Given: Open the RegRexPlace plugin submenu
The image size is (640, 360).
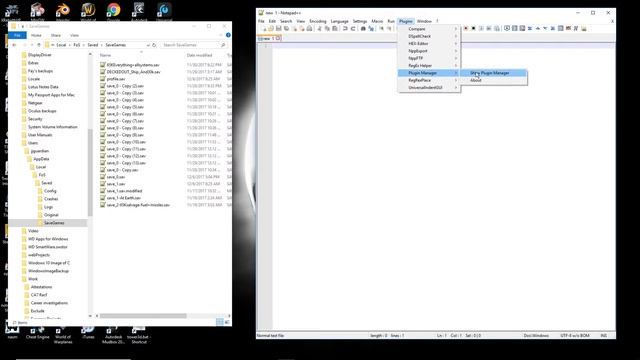Looking at the screenshot, I should [x=429, y=80].
